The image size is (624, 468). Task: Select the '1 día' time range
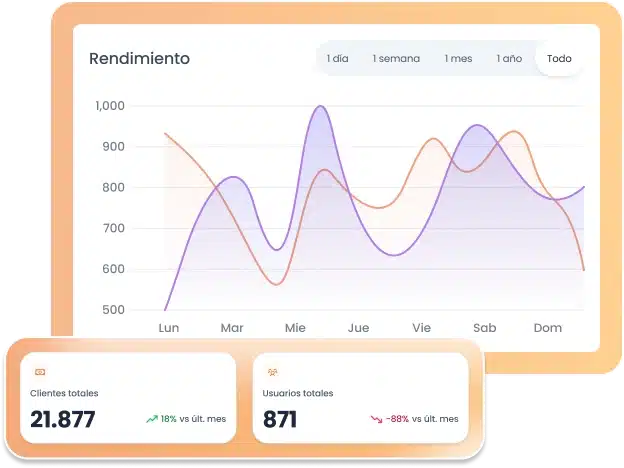[337, 59]
